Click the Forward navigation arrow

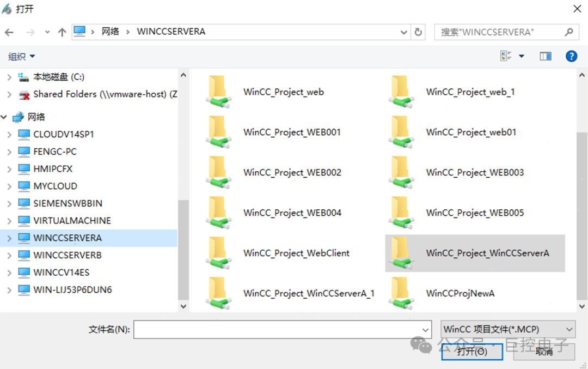click(30, 32)
